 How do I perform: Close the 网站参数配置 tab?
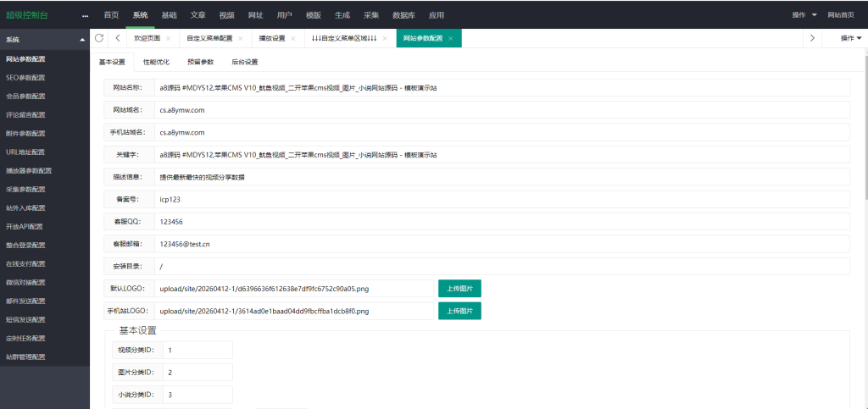coord(450,39)
